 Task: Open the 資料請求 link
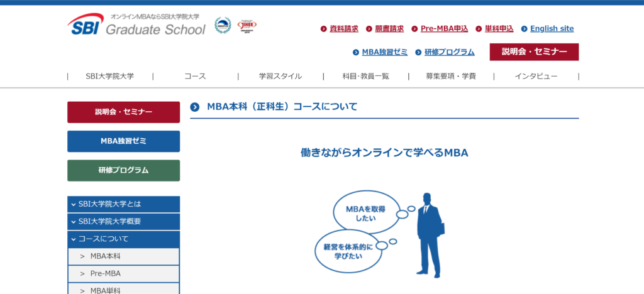point(343,29)
